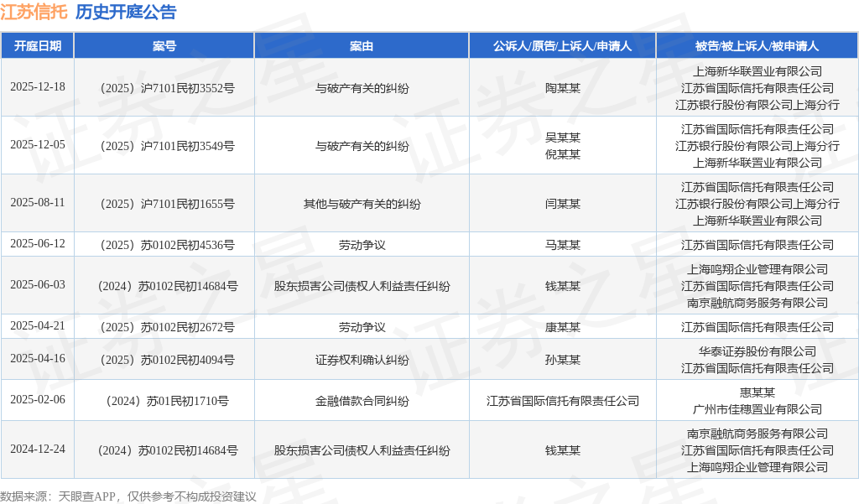Image resolution: width=859 pixels, height=504 pixels.
Task: Click defendant 惠某某
Action: [757, 392]
